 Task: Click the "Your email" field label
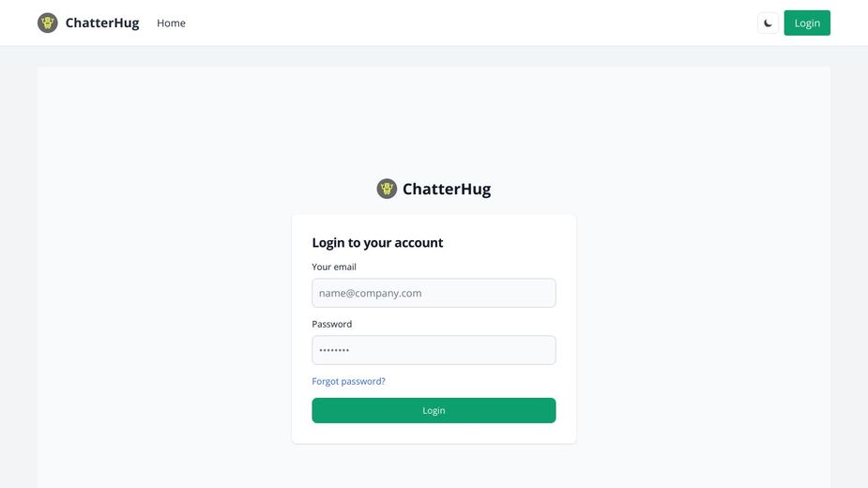pyautogui.click(x=334, y=267)
